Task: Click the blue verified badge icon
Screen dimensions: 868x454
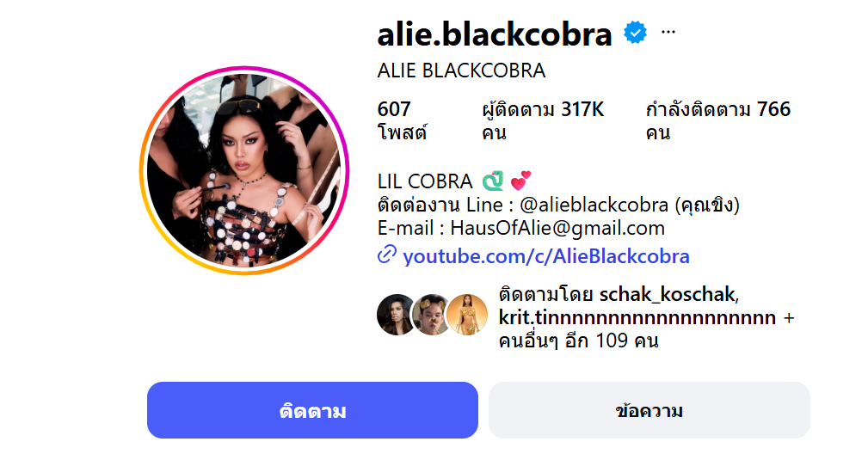Action: (x=635, y=33)
